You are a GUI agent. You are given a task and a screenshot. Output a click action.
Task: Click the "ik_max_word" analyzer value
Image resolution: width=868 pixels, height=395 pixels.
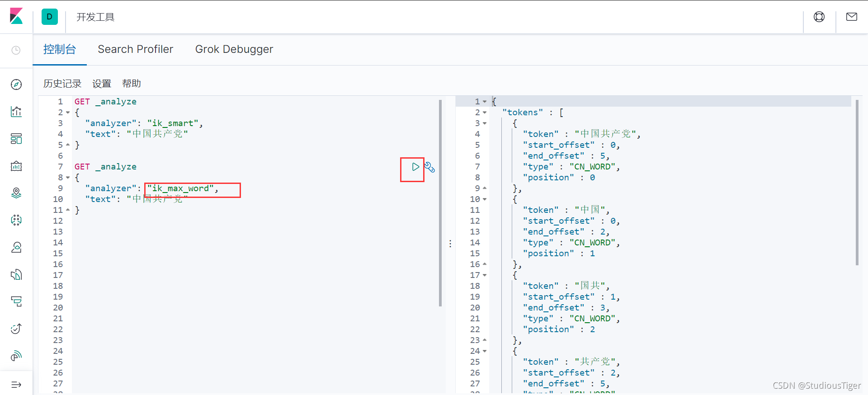pyautogui.click(x=180, y=188)
